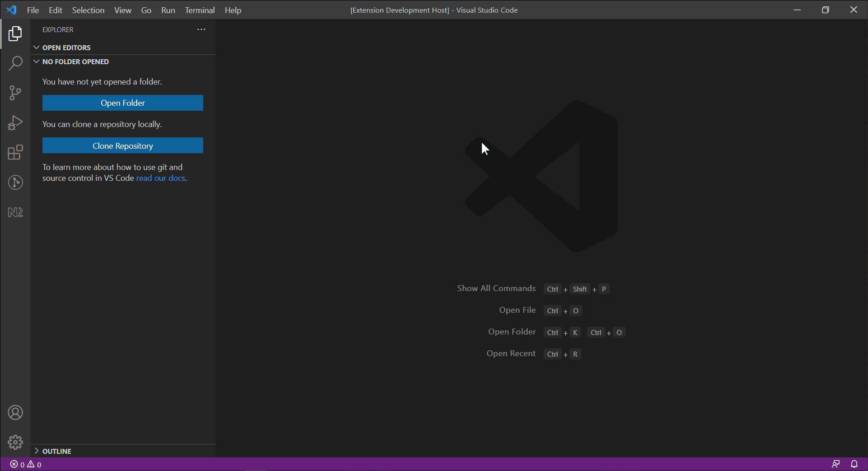Open the Terminal menu
Screen dimensions: 868x471
200,10
